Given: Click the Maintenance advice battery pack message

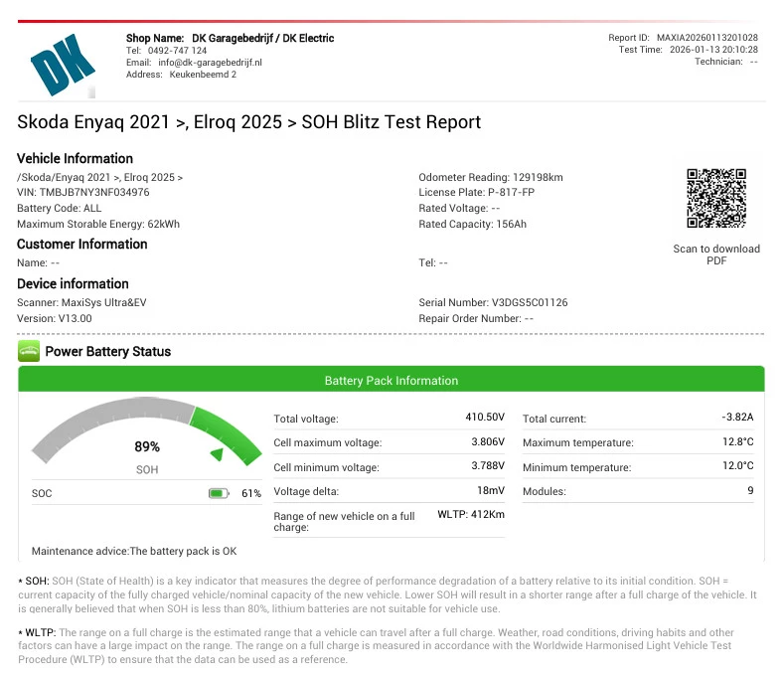Looking at the screenshot, I should (x=134, y=551).
